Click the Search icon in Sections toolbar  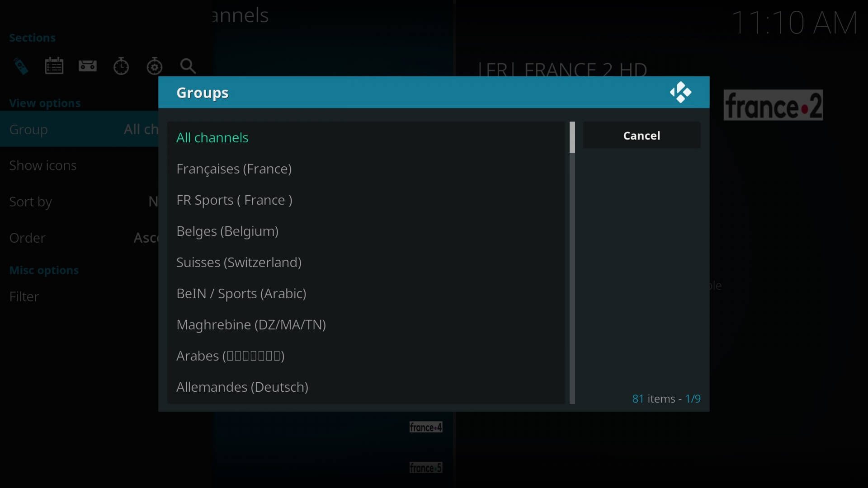coord(189,66)
